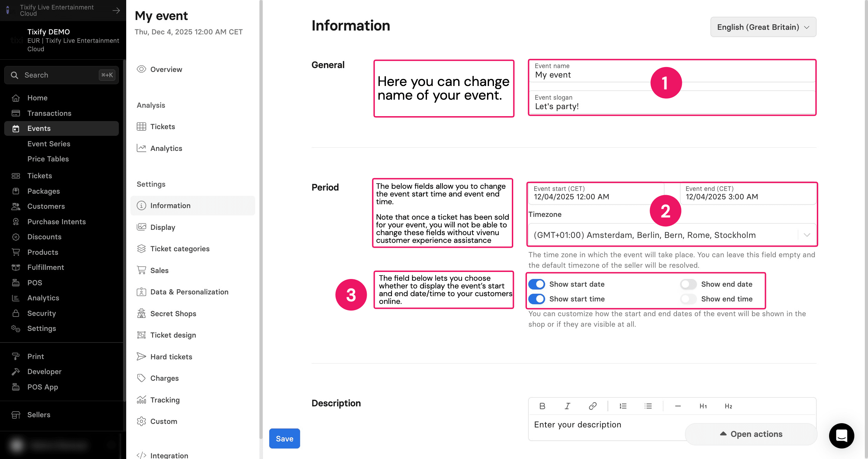868x459 pixels.
Task: Click the bulleted list icon
Action: [x=648, y=406]
